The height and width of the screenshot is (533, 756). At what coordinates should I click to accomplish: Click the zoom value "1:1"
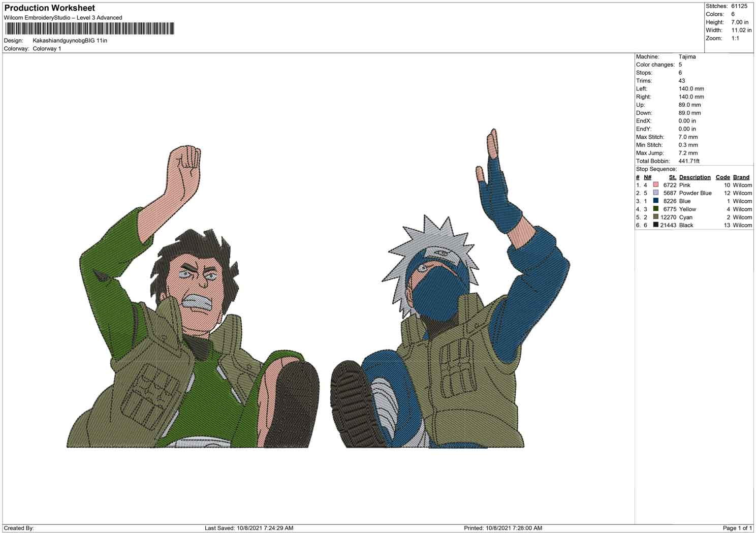pyautogui.click(x=735, y=39)
